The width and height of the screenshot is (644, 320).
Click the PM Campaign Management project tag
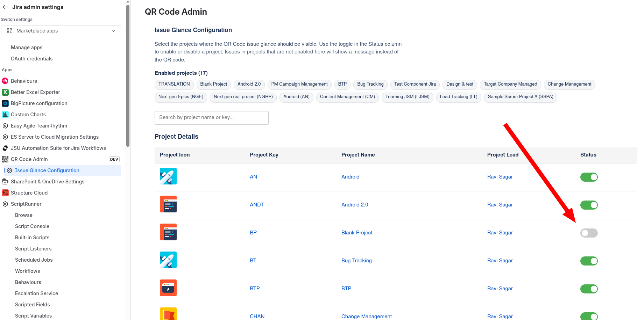pyautogui.click(x=299, y=85)
